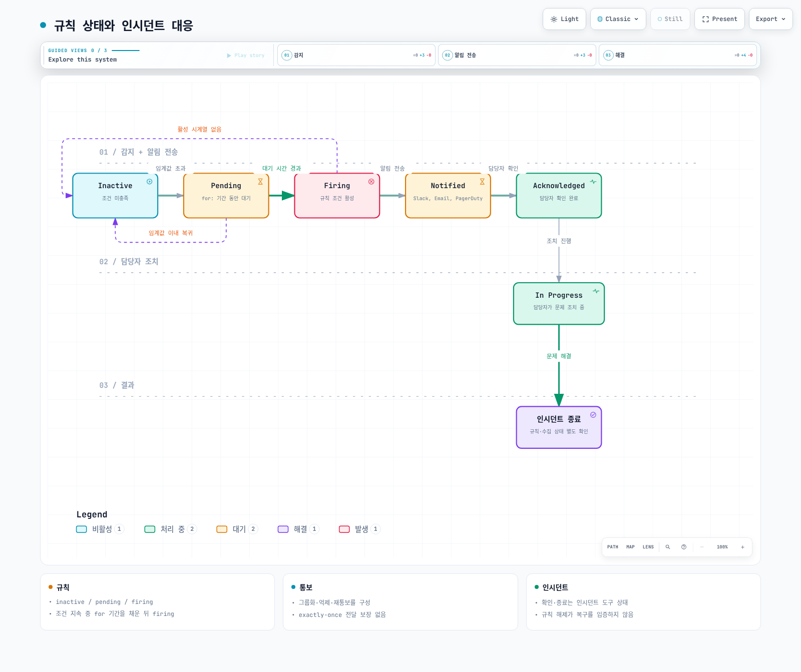Select the In Progress node
Viewport: 801px width, 672px height.
(x=559, y=304)
